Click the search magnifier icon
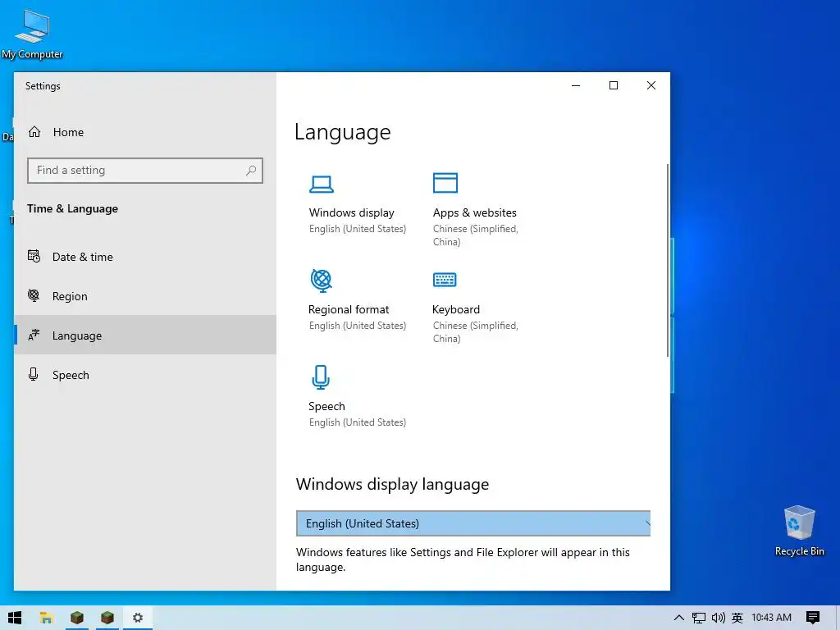Image resolution: width=840 pixels, height=630 pixels. pyautogui.click(x=251, y=171)
